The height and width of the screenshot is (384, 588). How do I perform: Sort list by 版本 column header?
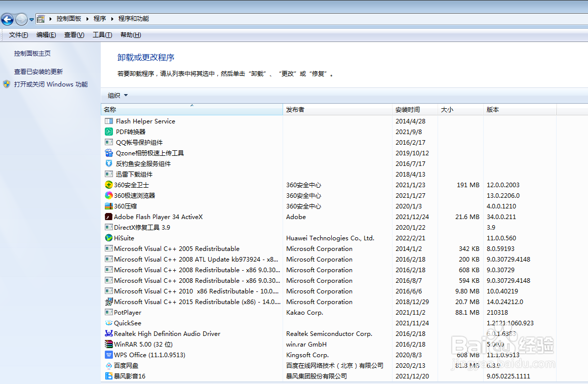(x=520, y=109)
